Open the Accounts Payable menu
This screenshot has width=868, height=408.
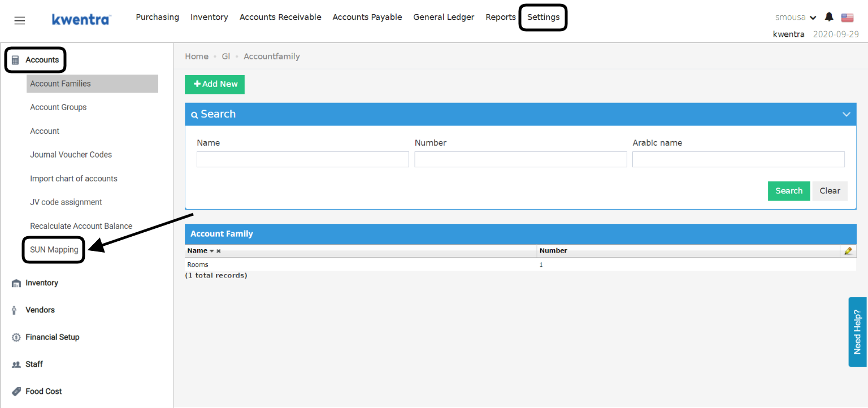(367, 17)
